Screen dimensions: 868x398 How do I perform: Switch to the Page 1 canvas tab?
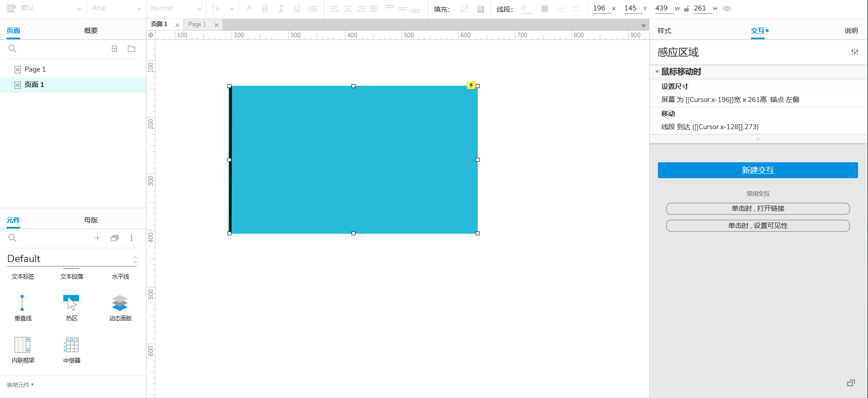coord(197,24)
